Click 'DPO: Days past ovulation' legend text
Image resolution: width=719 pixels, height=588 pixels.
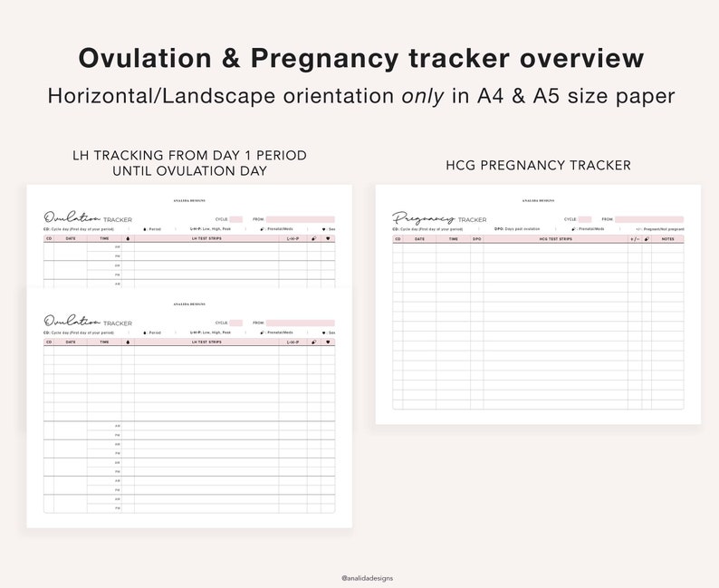517,229
